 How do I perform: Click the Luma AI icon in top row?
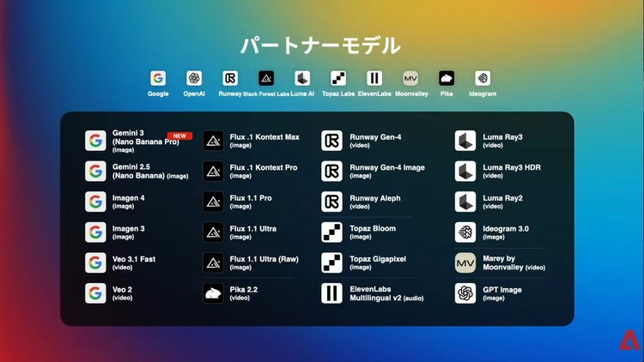point(301,78)
